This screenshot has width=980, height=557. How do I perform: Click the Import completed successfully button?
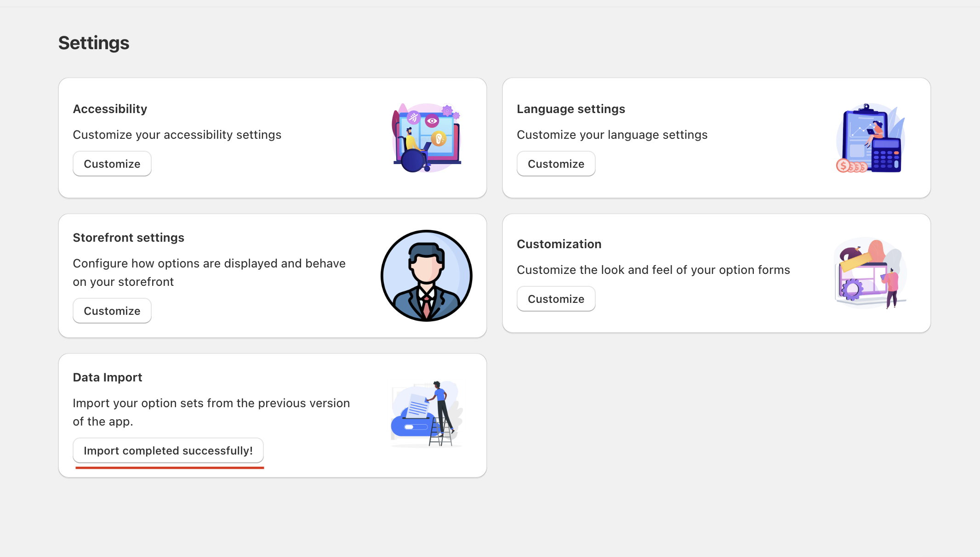[168, 451]
